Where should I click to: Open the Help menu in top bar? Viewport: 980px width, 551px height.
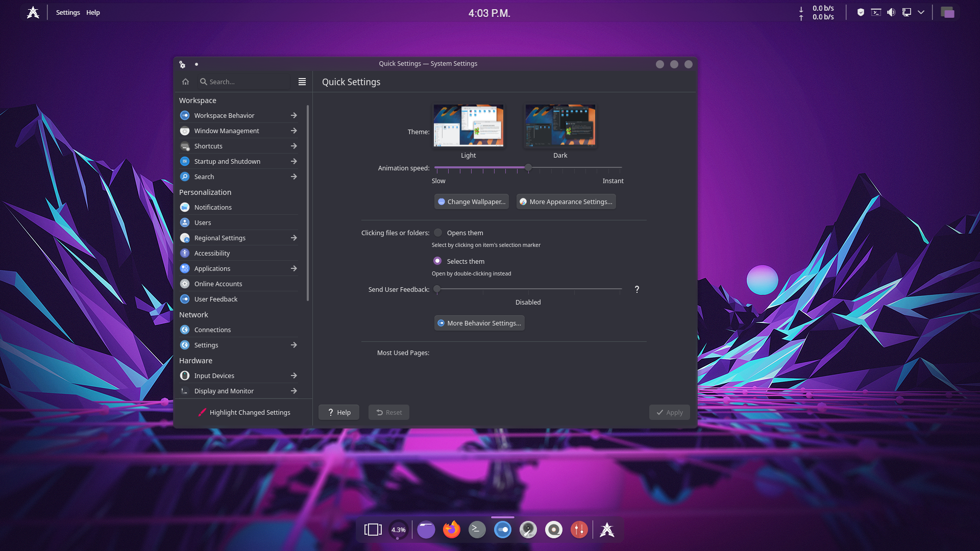tap(93, 12)
